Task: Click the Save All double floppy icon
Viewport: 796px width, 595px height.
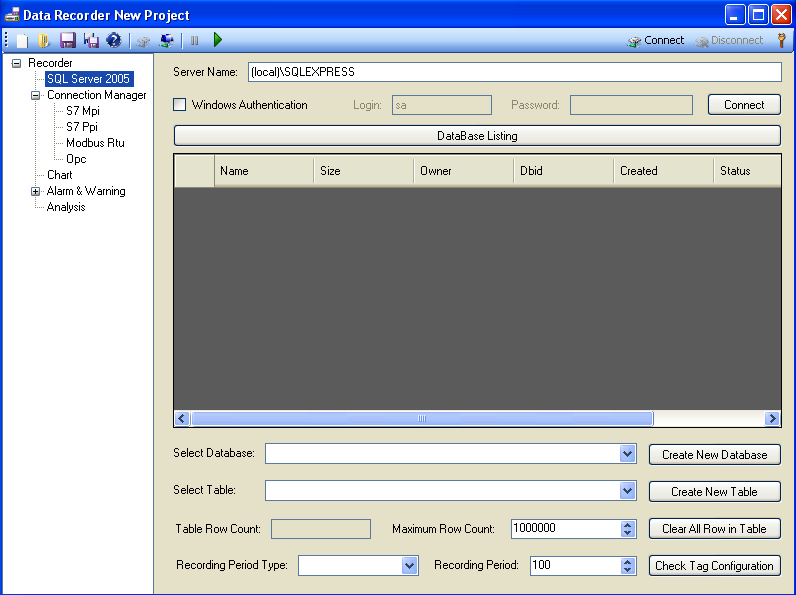Action: pyautogui.click(x=91, y=40)
